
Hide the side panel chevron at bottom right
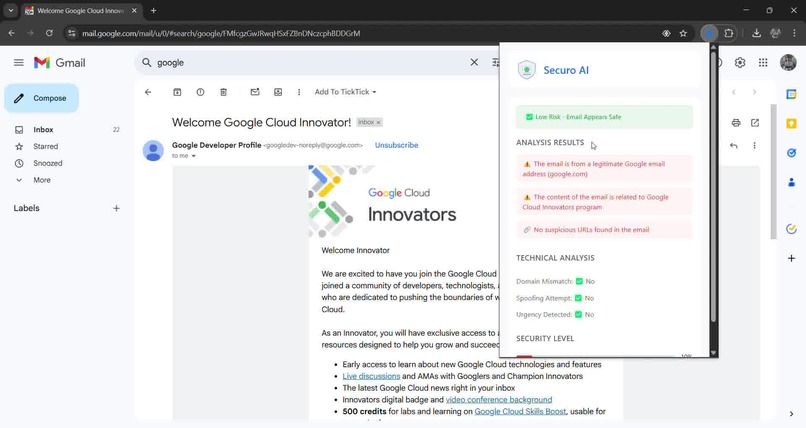pyautogui.click(x=791, y=414)
